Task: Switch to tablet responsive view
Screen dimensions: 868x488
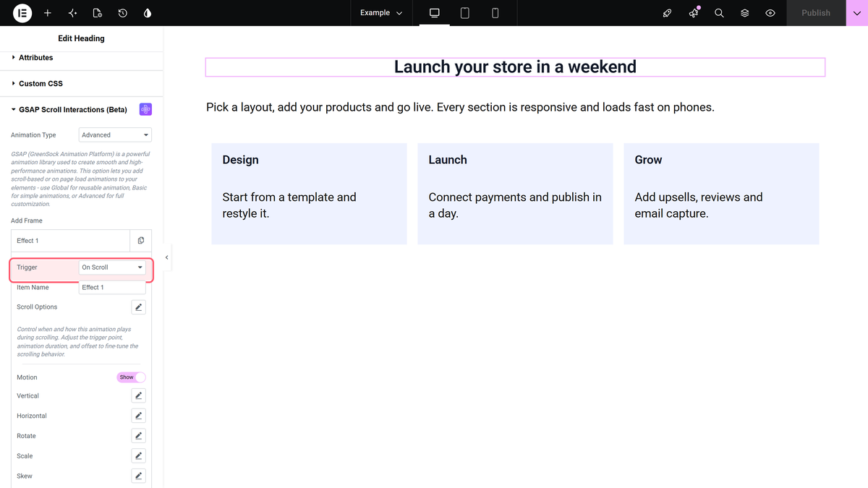Action: tap(465, 13)
